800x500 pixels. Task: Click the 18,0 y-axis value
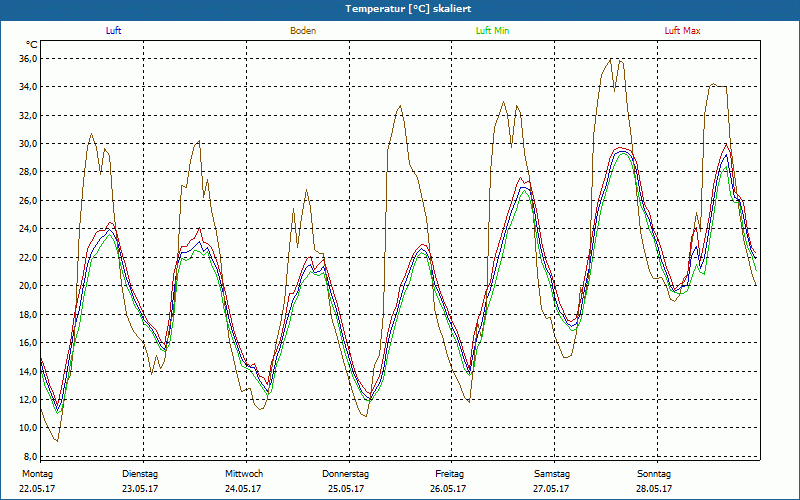(x=29, y=314)
